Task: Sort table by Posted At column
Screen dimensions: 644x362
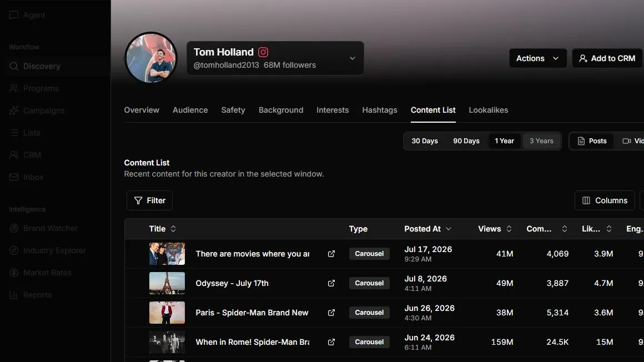Action: [427, 229]
